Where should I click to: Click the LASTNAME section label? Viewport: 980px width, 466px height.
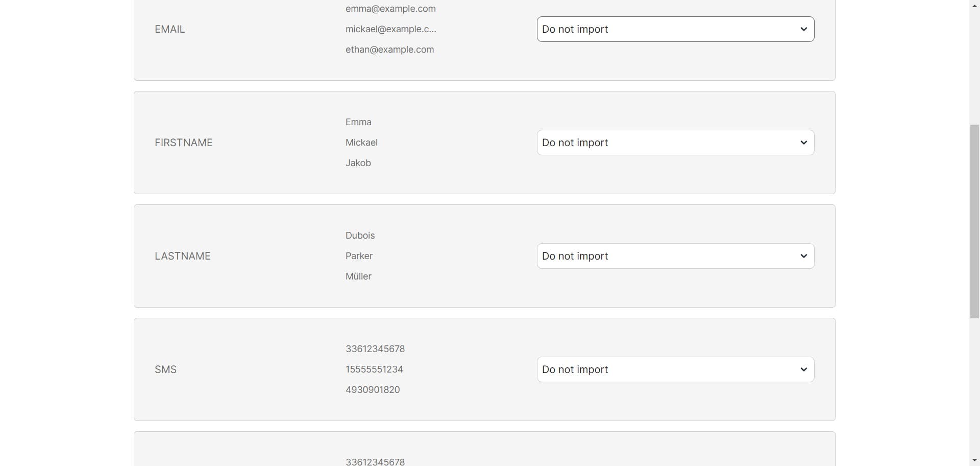pyautogui.click(x=182, y=256)
